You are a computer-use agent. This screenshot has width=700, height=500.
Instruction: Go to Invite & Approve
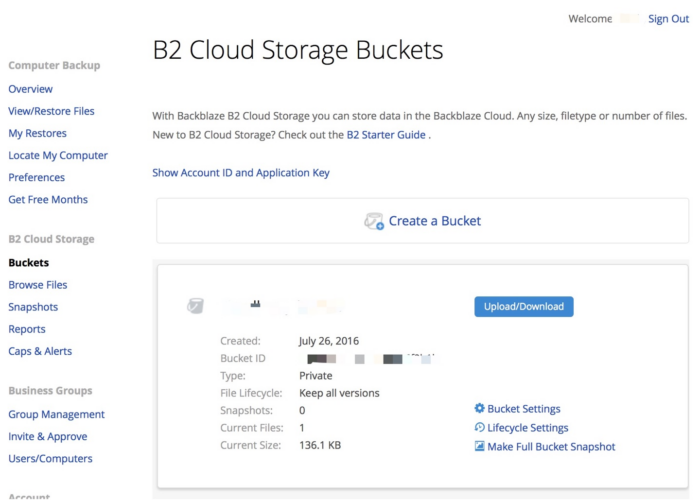click(48, 437)
